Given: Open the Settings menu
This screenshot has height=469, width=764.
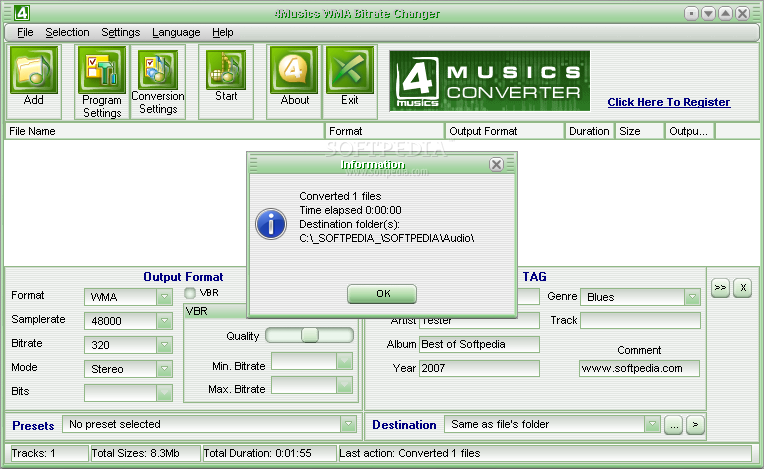Looking at the screenshot, I should [120, 32].
